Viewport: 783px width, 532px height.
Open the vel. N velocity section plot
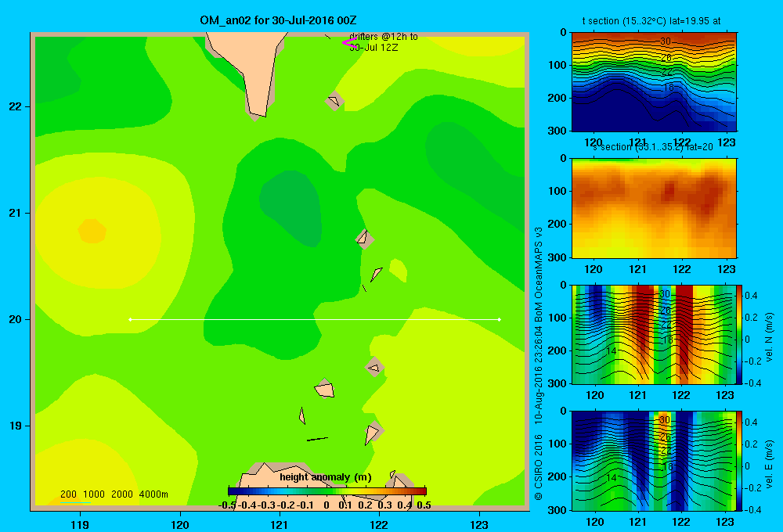(x=654, y=334)
